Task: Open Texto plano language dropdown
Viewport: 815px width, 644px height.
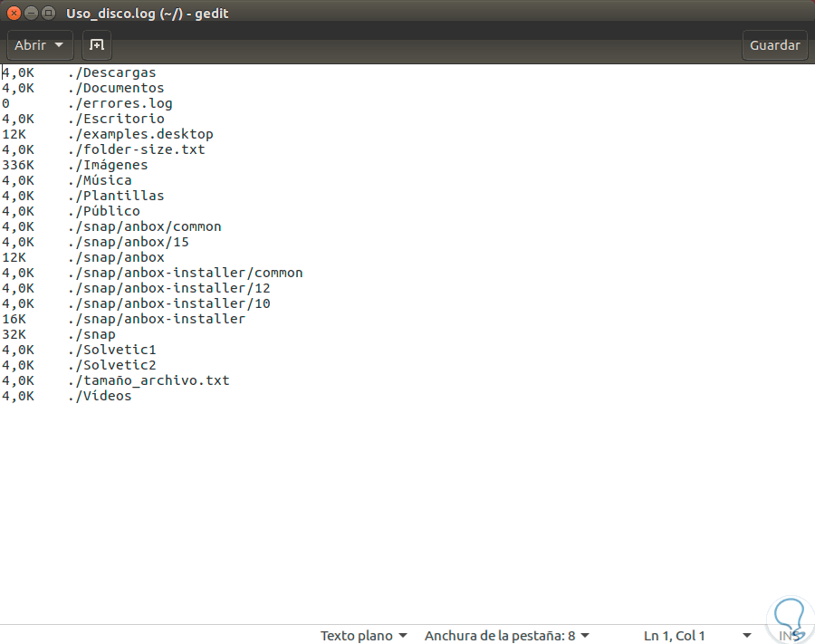Action: coord(363,636)
